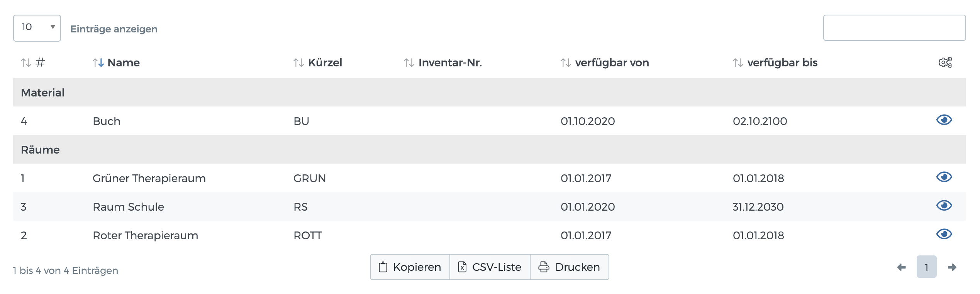Click the eye icon for Grüner Therapieraum

pos(944,177)
